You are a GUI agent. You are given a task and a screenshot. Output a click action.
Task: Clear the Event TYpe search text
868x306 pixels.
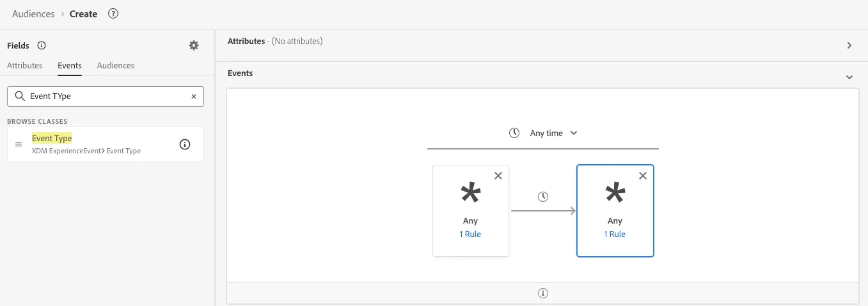pyautogui.click(x=194, y=96)
